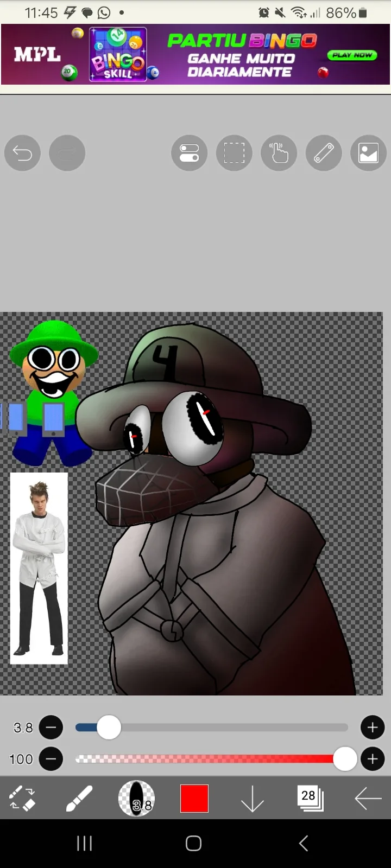Tap the opacity value 100
The width and height of the screenshot is (391, 868).
pos(21,759)
